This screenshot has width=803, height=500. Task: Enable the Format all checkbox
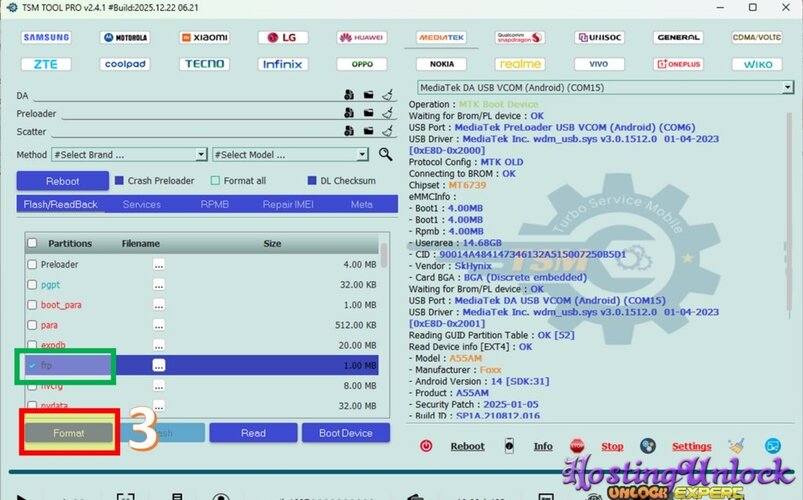(x=216, y=180)
